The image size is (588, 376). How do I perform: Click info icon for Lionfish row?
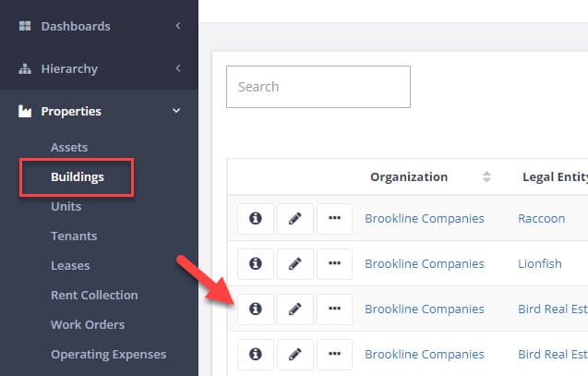pyautogui.click(x=256, y=264)
